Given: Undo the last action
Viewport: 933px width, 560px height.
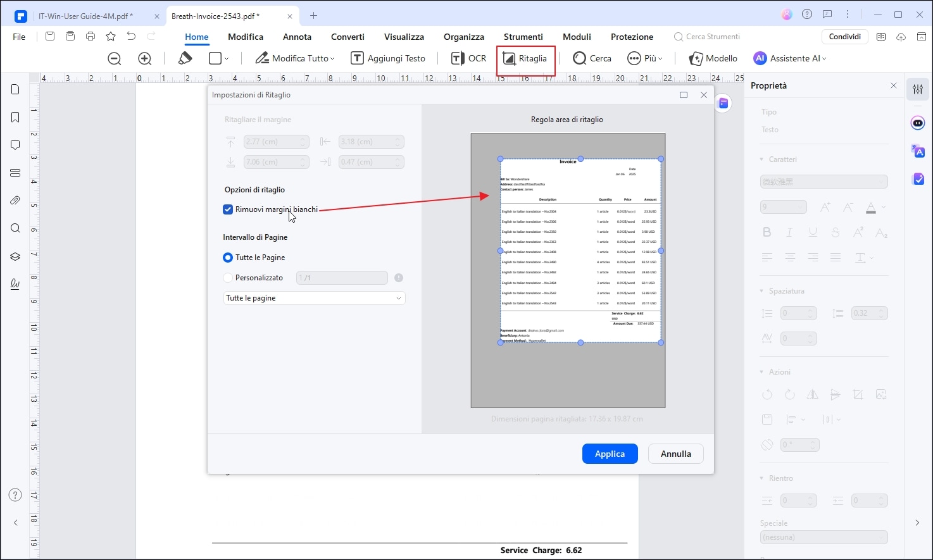Looking at the screenshot, I should tap(131, 37).
